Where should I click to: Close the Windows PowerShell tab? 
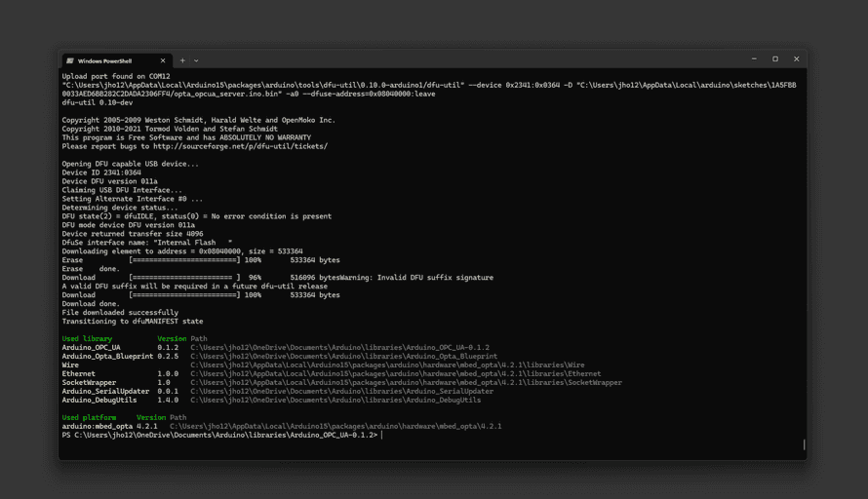[163, 60]
